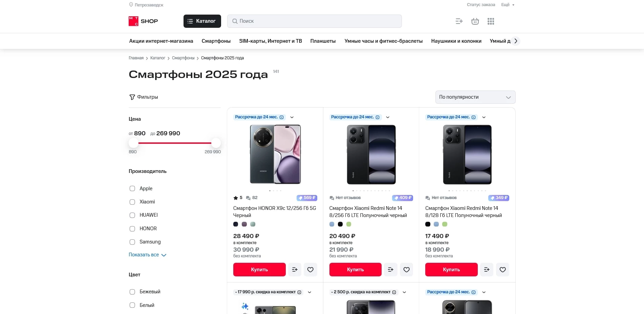Enable the Xiaomi filter checkbox
644x314 pixels.
click(x=132, y=202)
